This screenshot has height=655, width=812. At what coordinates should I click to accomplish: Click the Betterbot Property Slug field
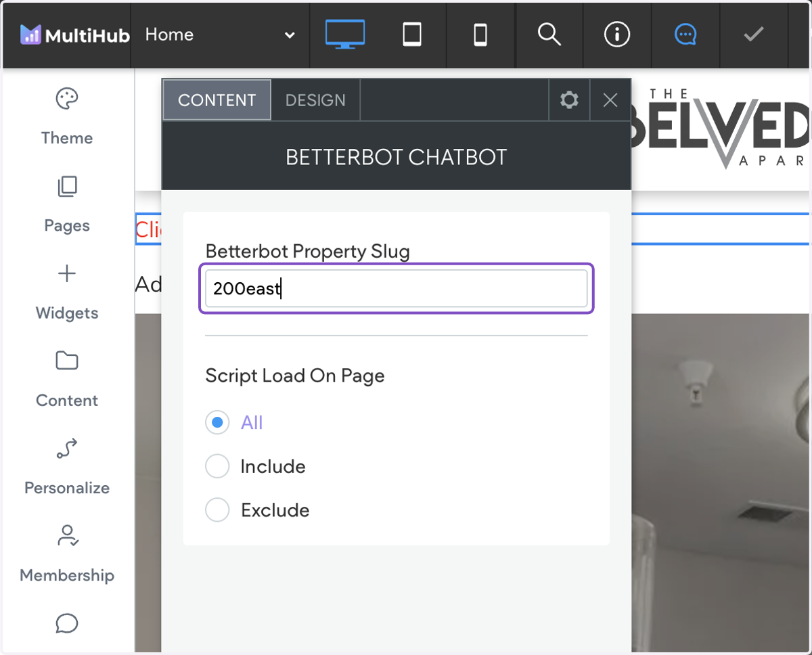click(x=397, y=288)
